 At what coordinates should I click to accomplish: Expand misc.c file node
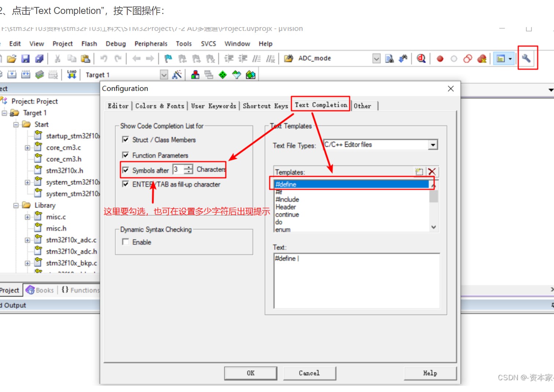click(27, 217)
